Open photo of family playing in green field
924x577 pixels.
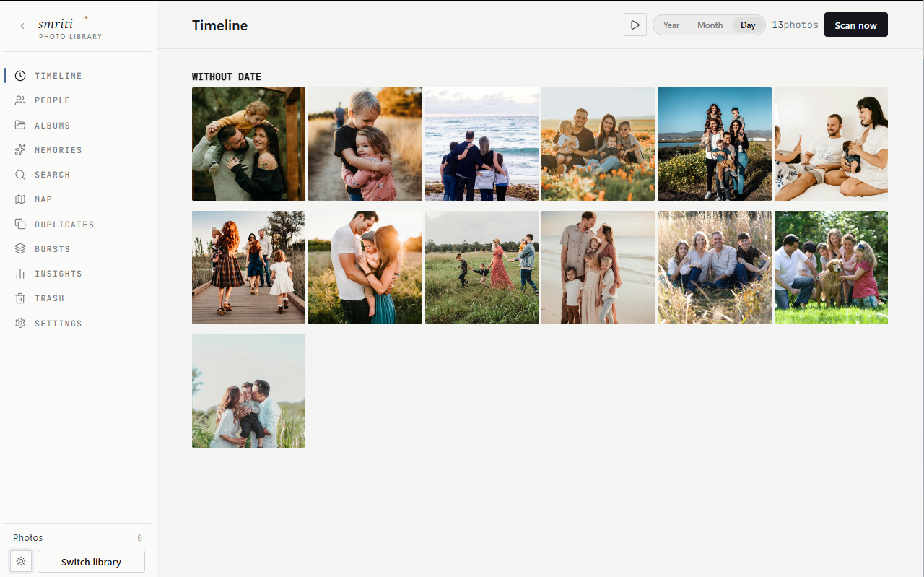click(481, 267)
